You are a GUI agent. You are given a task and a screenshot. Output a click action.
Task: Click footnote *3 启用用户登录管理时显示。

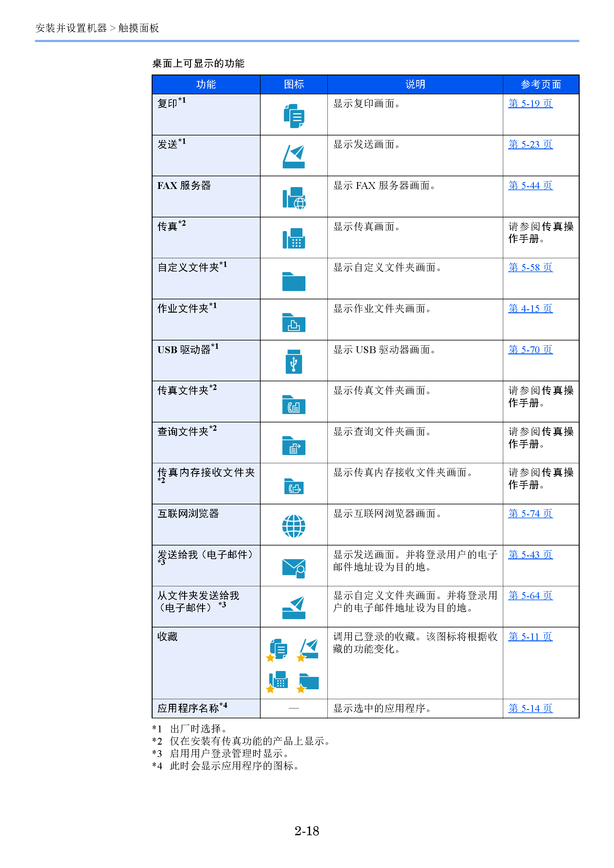[x=221, y=754]
